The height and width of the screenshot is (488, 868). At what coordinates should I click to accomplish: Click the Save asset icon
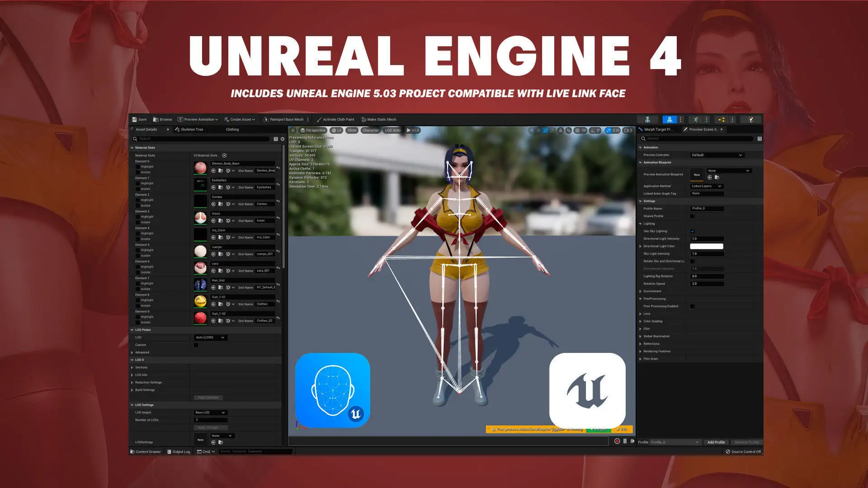pos(135,120)
